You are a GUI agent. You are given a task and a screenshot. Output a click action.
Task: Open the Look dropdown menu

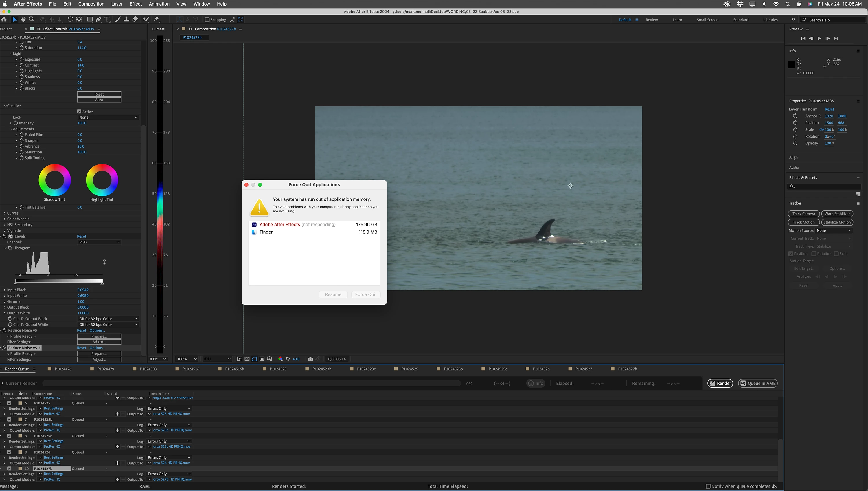(108, 117)
